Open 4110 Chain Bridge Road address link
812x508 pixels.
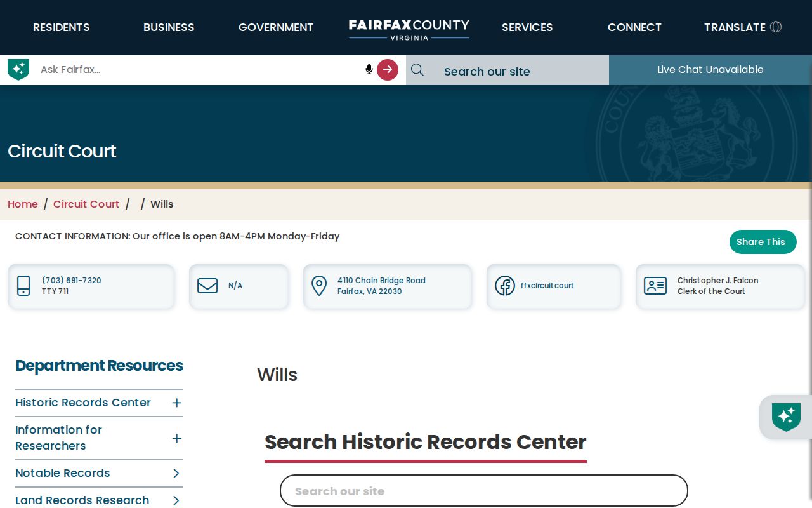tap(381, 286)
